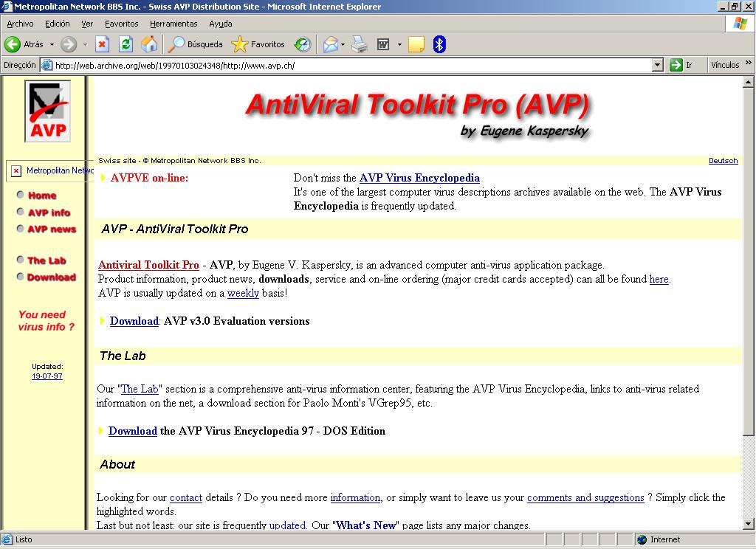The height and width of the screenshot is (549, 756).
Task: Expand the Edit with Word dropdown arrow
Action: [399, 44]
